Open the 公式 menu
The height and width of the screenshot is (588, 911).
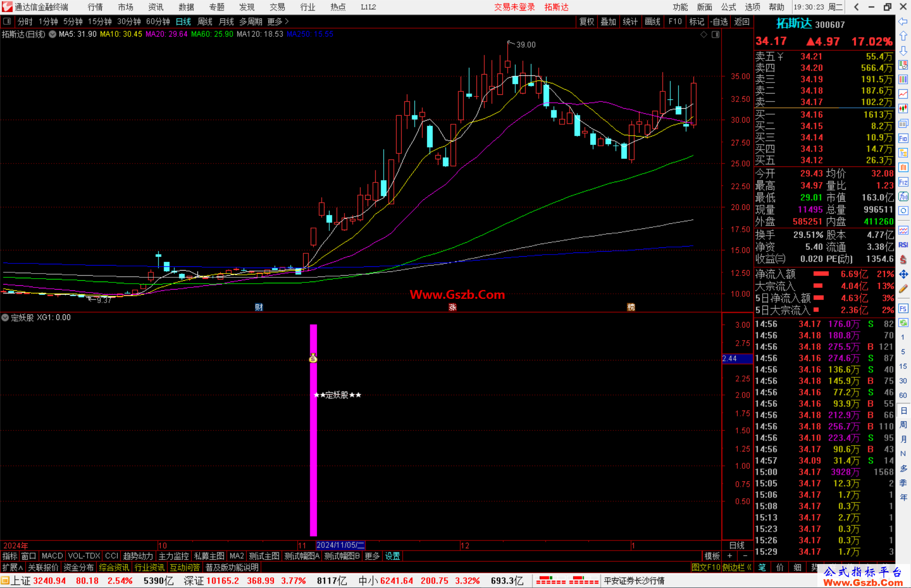click(728, 7)
